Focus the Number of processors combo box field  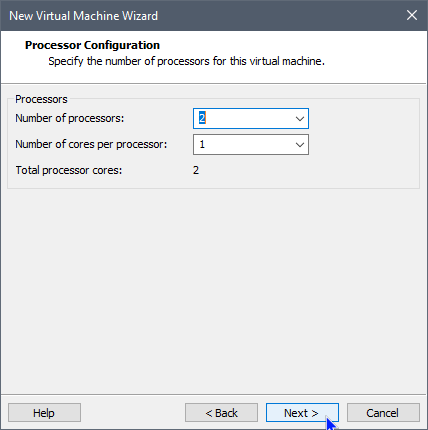pyautogui.click(x=251, y=118)
